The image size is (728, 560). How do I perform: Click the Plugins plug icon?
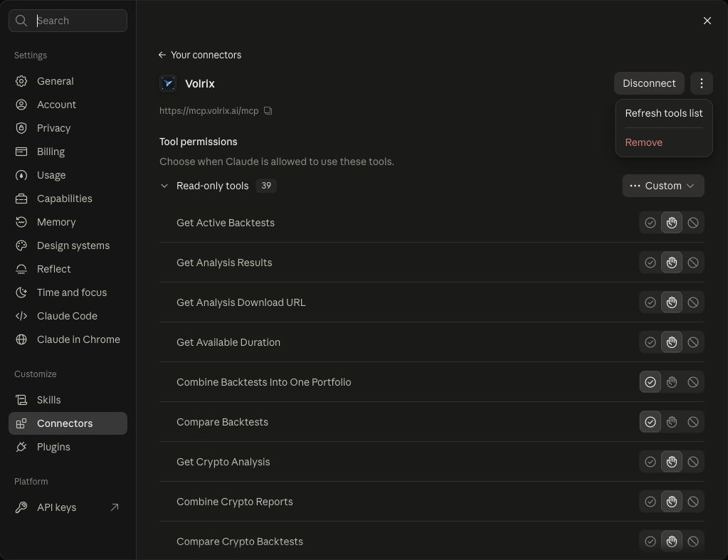tap(21, 447)
